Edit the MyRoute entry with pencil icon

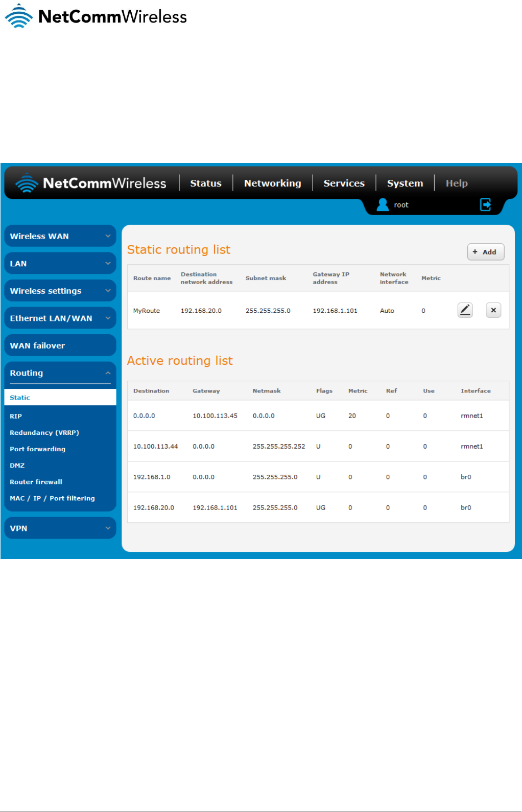(x=465, y=310)
